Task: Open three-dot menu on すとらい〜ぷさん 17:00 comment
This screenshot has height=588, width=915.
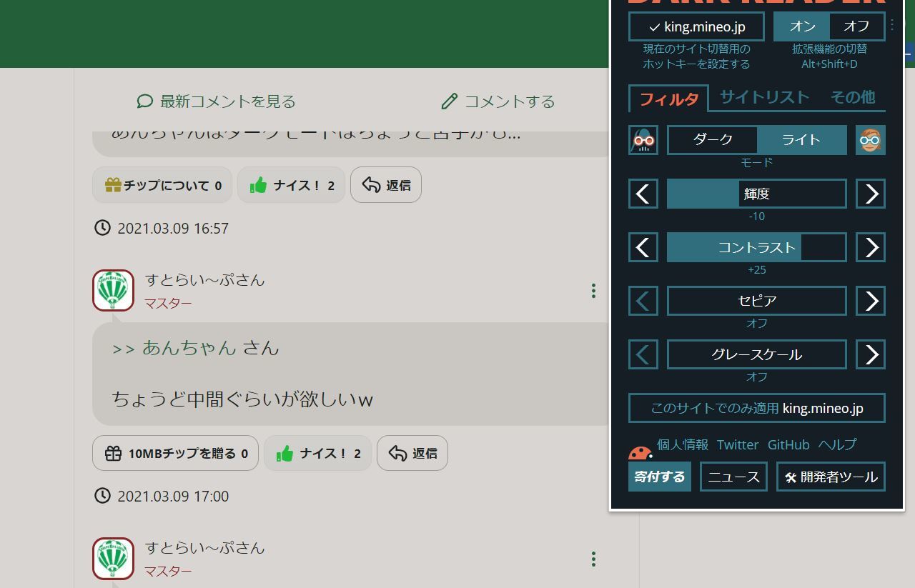Action: [x=593, y=290]
